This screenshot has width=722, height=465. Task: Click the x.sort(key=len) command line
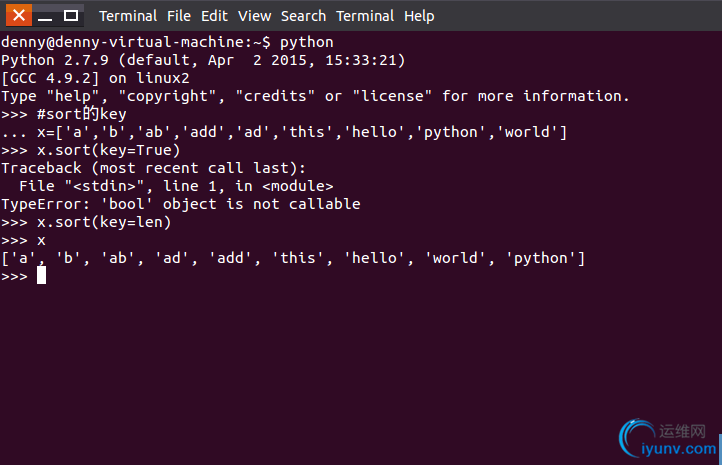[x=86, y=222]
